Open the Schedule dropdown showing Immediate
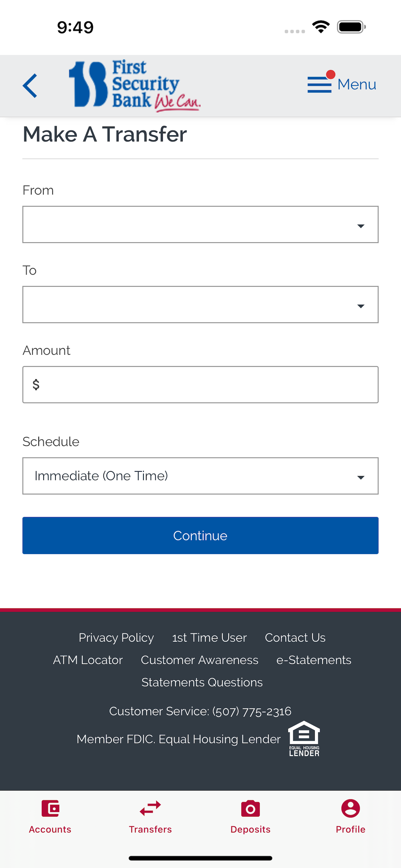Screen dimensions: 401x868 pos(200,476)
